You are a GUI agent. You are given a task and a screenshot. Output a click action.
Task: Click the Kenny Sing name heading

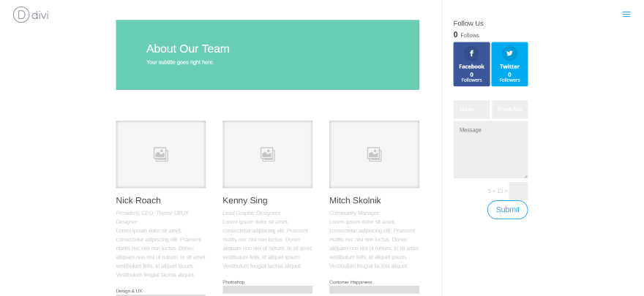(x=244, y=200)
